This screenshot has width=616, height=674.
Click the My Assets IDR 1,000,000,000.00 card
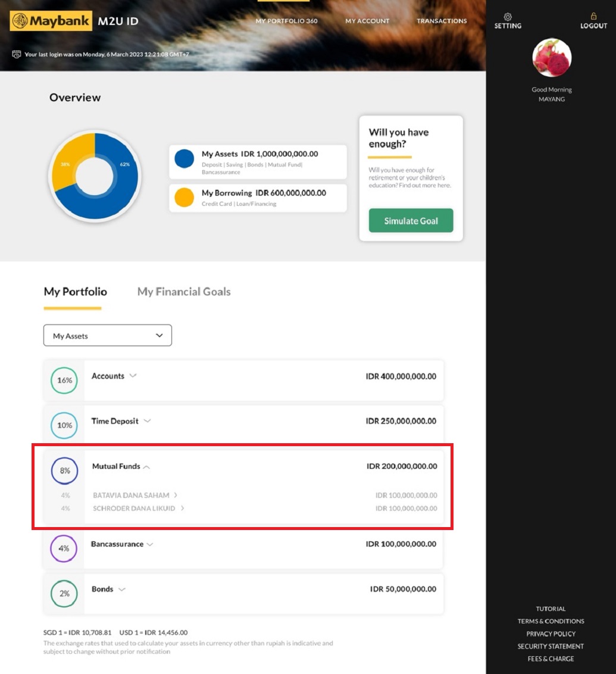pos(258,162)
